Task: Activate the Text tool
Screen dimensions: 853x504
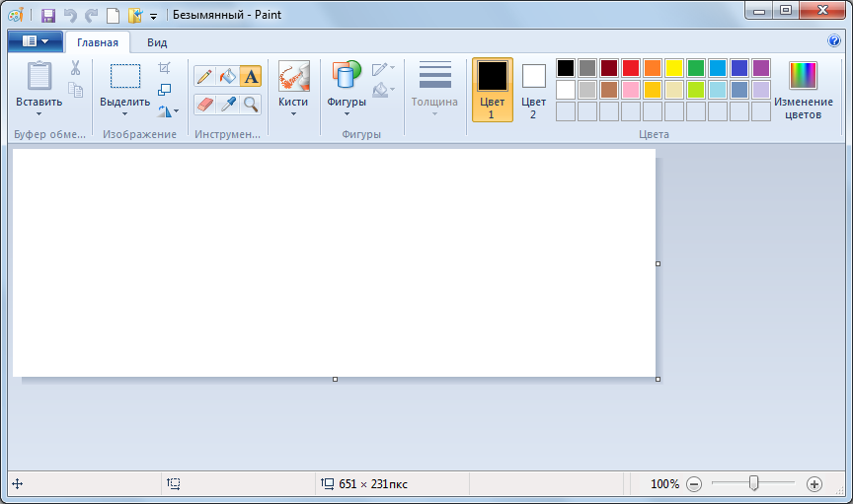Action: (x=251, y=77)
